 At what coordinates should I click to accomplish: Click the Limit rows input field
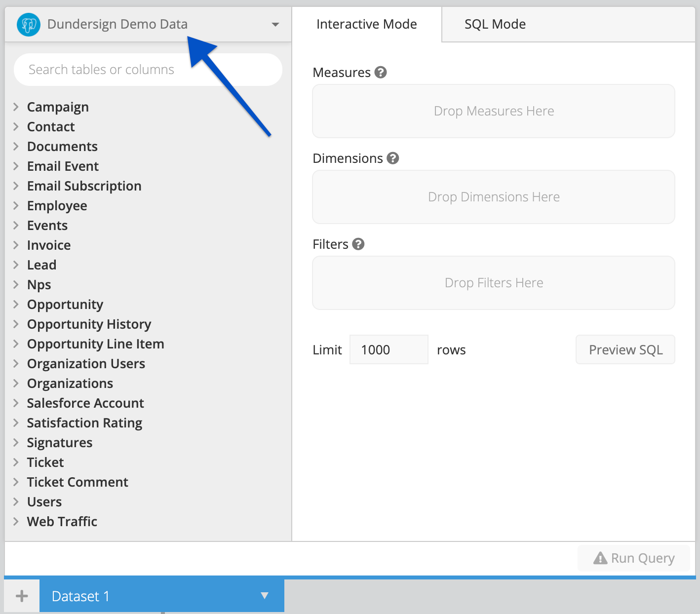pyautogui.click(x=389, y=349)
